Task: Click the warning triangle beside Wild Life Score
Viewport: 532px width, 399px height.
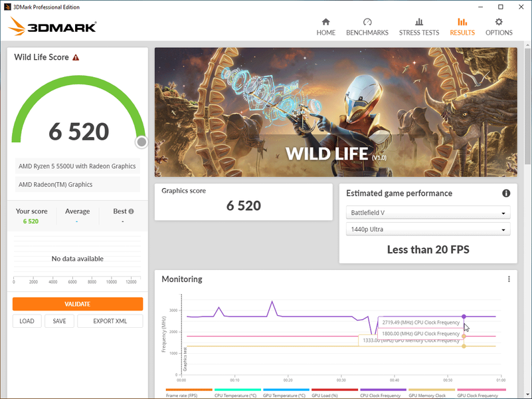Action: tap(76, 57)
